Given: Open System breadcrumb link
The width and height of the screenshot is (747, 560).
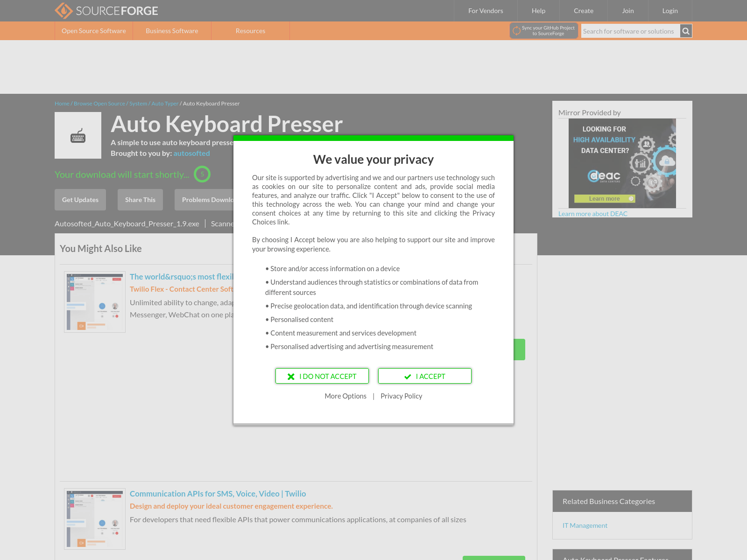Looking at the screenshot, I should pyautogui.click(x=138, y=104).
